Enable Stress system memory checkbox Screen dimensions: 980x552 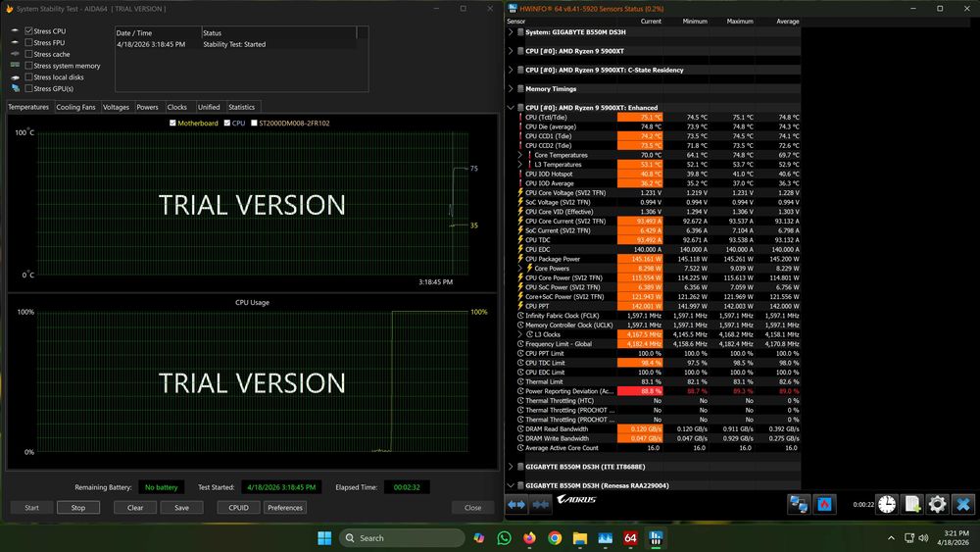(28, 66)
